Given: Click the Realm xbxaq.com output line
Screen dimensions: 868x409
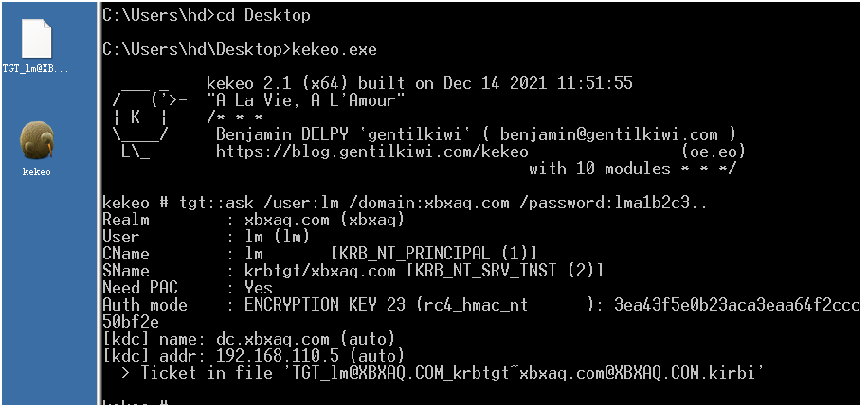Looking at the screenshot, I should click(x=254, y=220).
